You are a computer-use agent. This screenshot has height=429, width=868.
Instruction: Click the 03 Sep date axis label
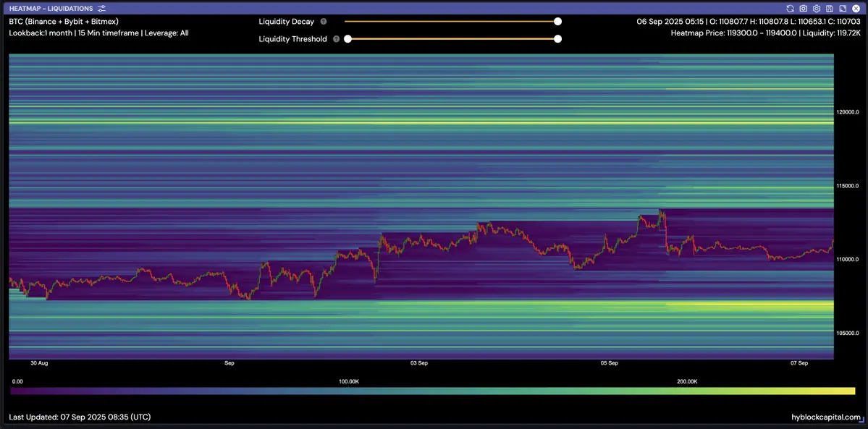[x=419, y=364]
